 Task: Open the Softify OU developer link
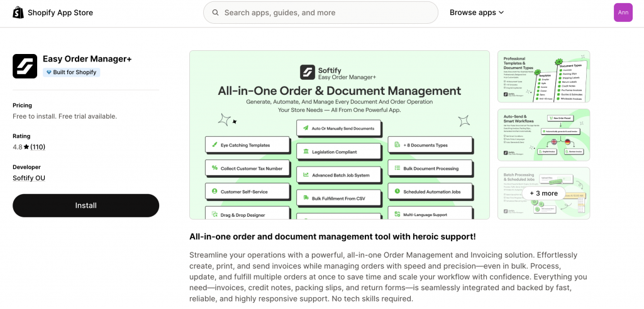pyautogui.click(x=29, y=178)
